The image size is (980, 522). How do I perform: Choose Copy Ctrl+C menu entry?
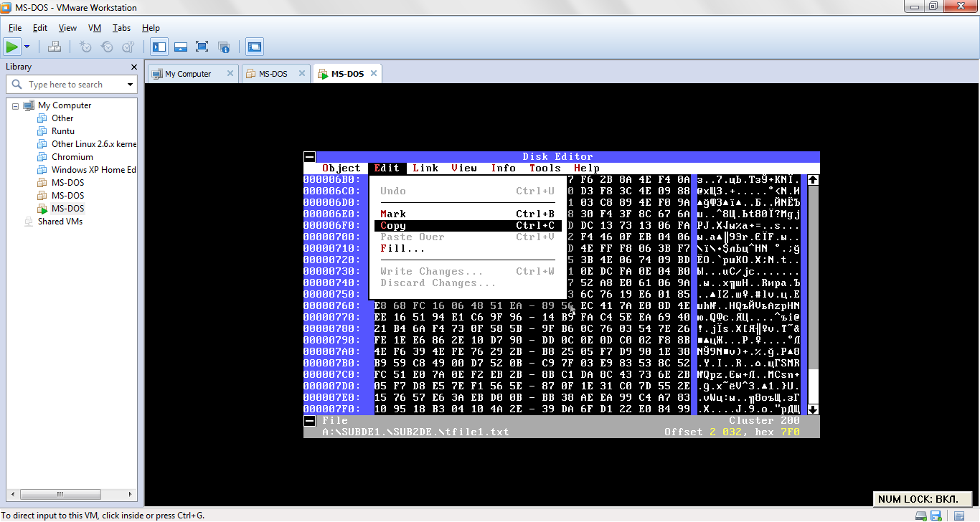467,226
